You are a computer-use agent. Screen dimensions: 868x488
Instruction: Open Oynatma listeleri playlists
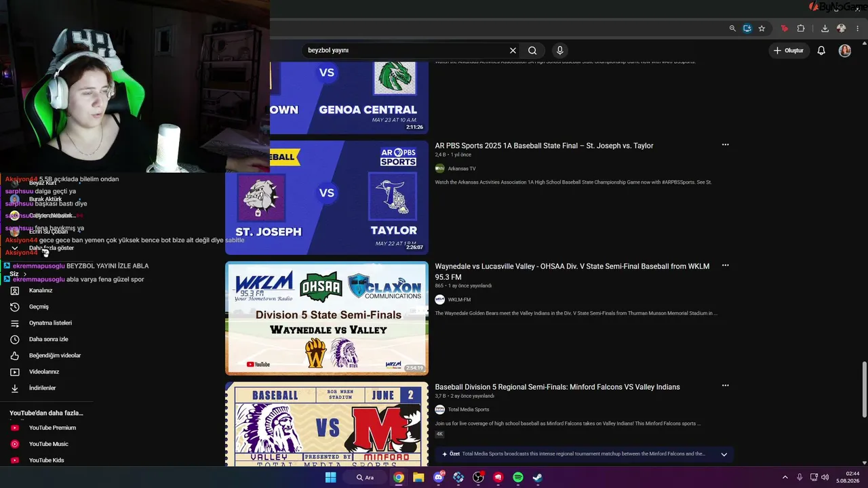click(50, 323)
